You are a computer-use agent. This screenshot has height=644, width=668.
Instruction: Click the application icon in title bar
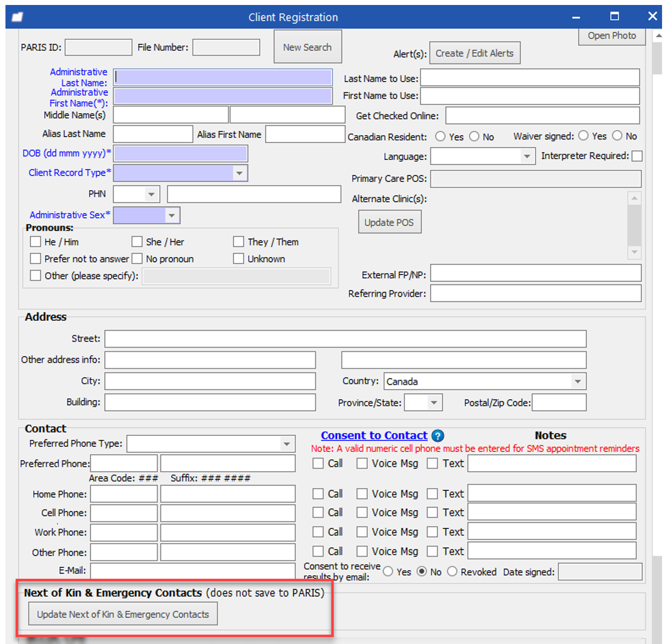tap(17, 17)
